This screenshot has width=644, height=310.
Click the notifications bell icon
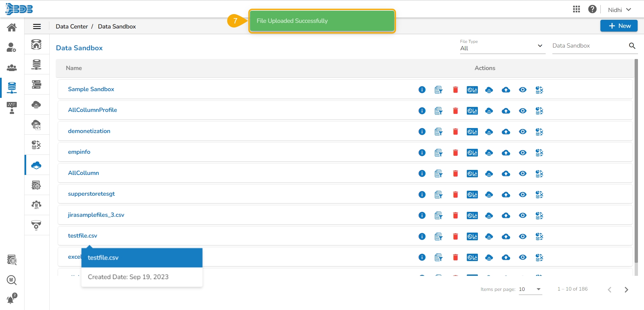[11, 299]
